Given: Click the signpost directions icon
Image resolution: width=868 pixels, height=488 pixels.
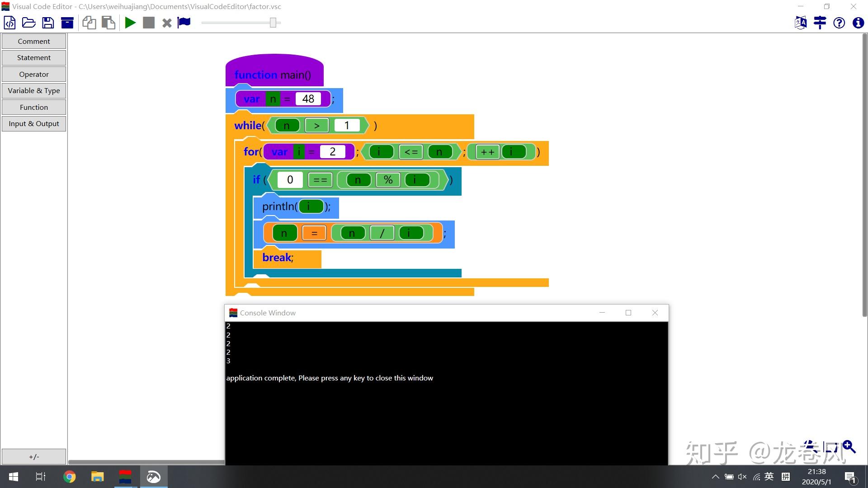Looking at the screenshot, I should coord(820,23).
